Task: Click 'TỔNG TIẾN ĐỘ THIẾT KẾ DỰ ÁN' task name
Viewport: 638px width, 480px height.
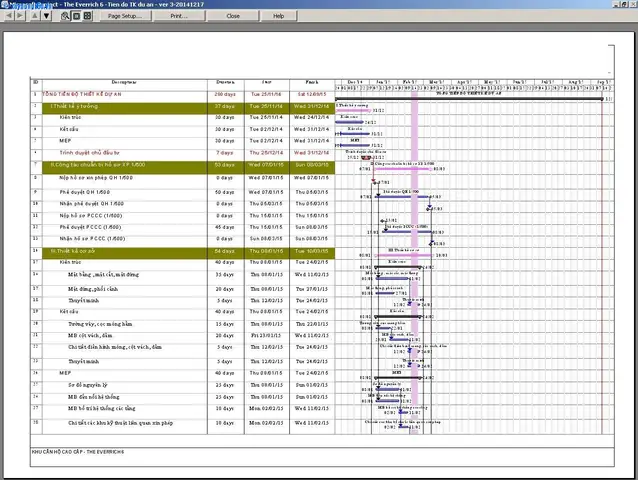Action: click(x=82, y=94)
